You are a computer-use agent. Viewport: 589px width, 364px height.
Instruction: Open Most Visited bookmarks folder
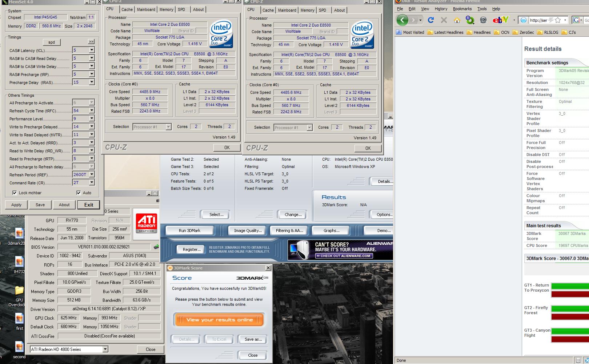[x=410, y=32]
